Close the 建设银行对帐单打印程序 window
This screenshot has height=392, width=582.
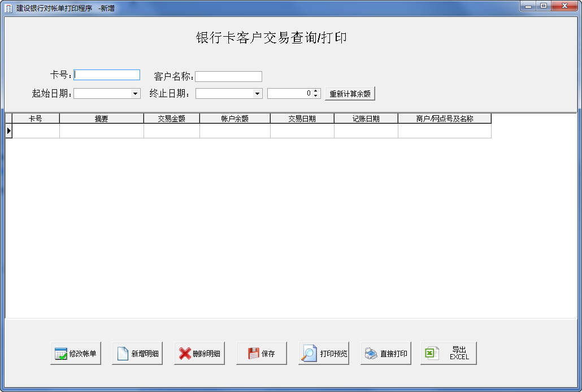coord(564,6)
